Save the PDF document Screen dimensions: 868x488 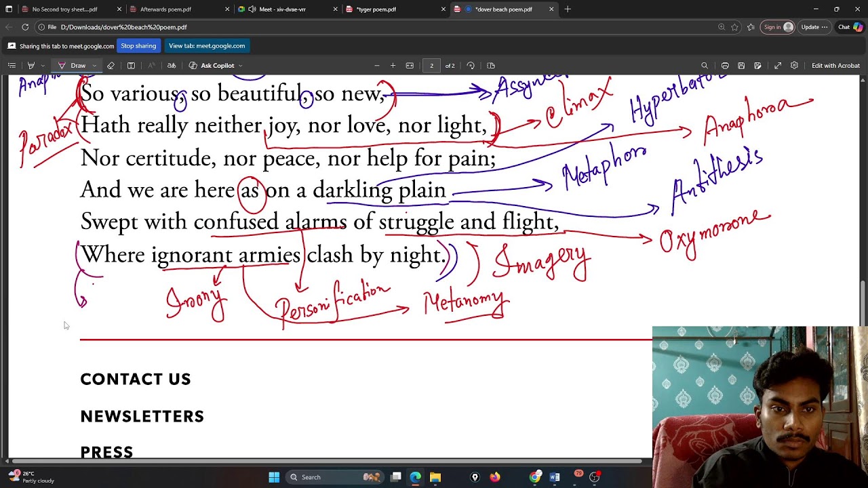point(741,66)
